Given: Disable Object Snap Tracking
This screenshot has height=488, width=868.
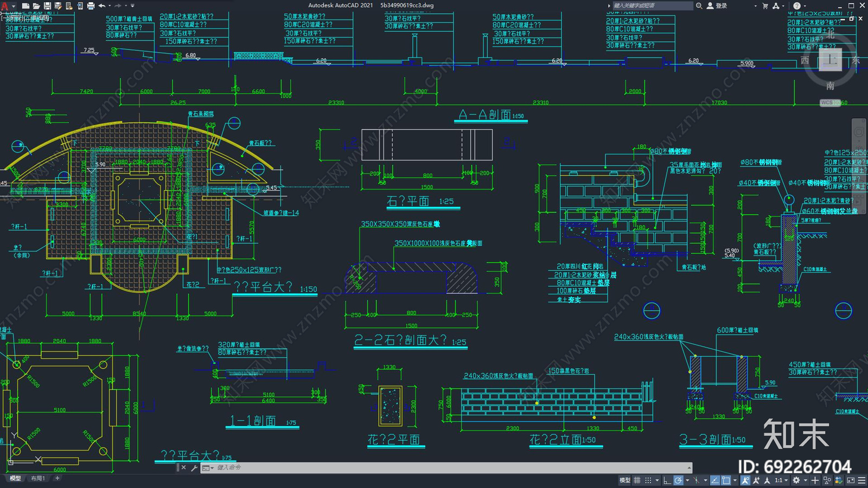Looking at the screenshot, I should click(x=715, y=480).
